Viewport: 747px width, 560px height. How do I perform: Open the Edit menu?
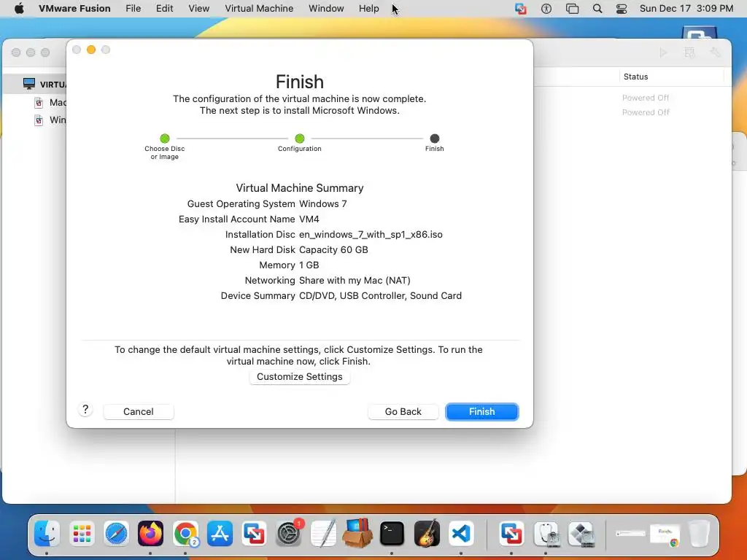pos(164,8)
